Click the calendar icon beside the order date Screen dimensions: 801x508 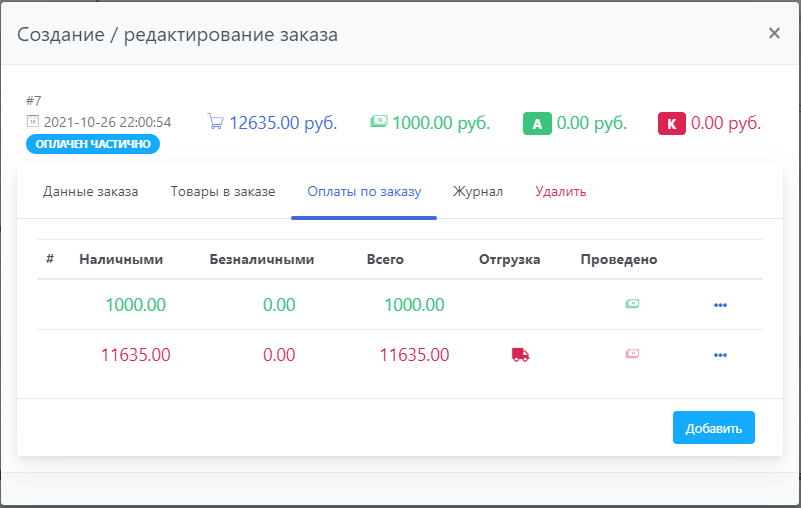(x=32, y=122)
